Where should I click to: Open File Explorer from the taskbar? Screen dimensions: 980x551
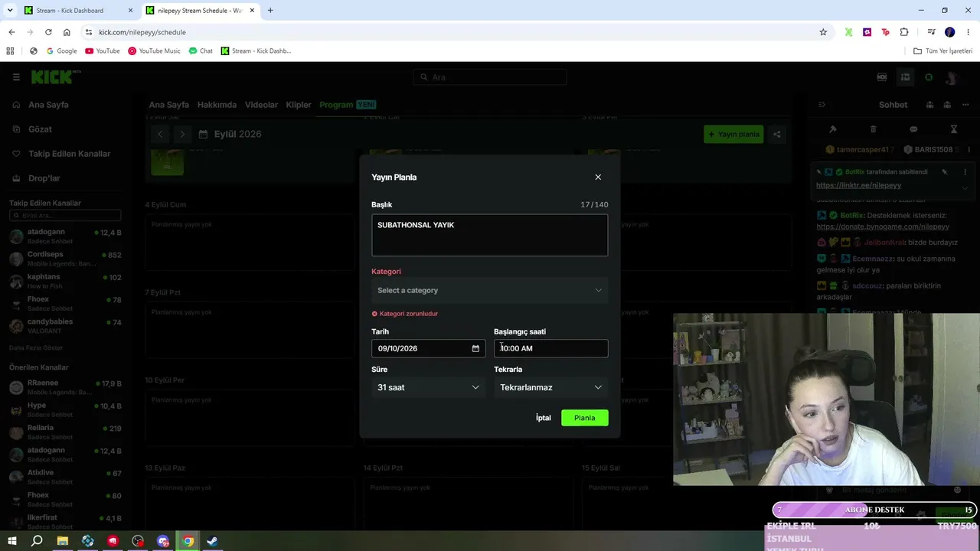pyautogui.click(x=63, y=541)
